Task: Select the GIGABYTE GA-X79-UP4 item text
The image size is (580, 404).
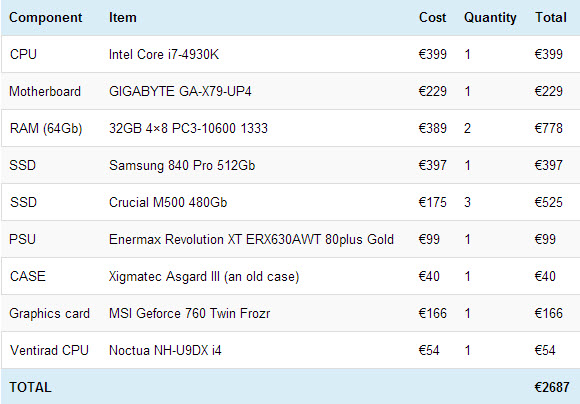Action: click(180, 91)
